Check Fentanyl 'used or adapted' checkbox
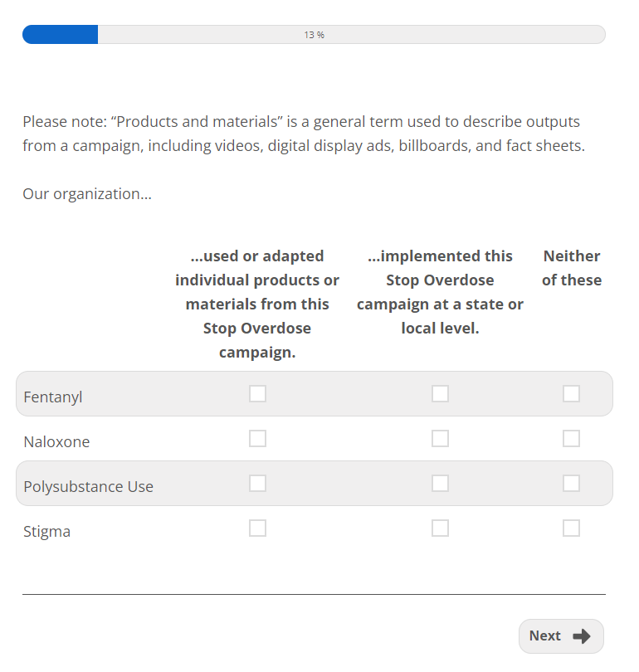The height and width of the screenshot is (672, 639). [x=257, y=394]
